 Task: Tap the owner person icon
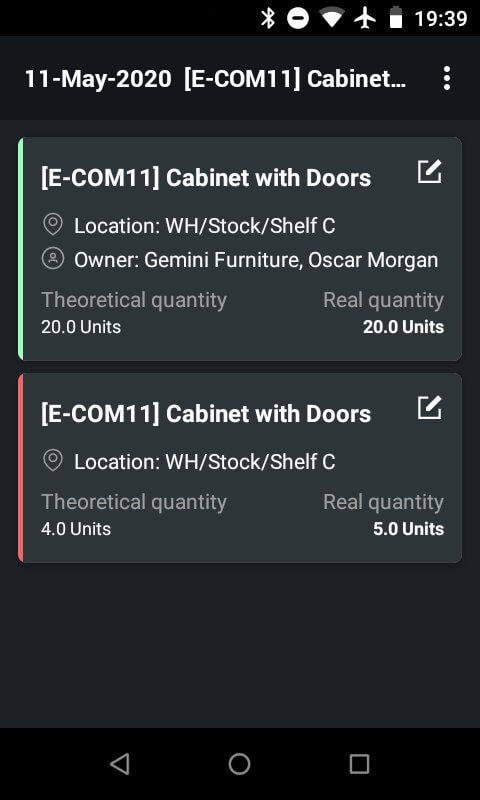pos(53,259)
